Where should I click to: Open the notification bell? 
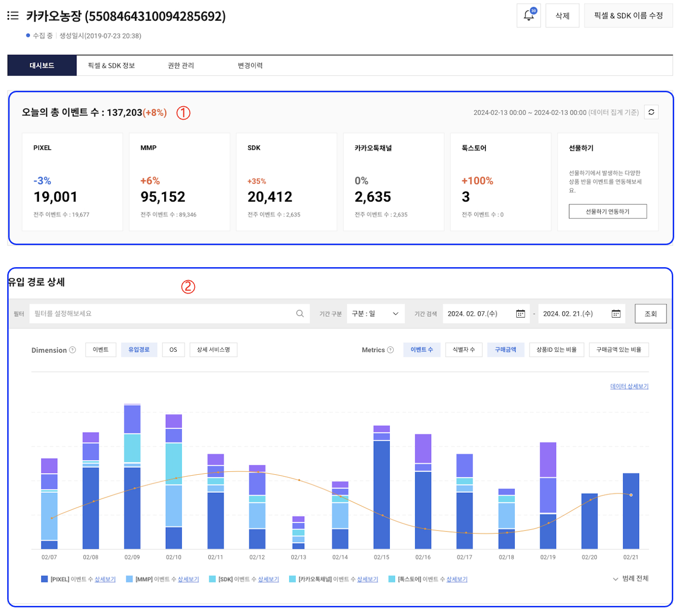coord(528,15)
